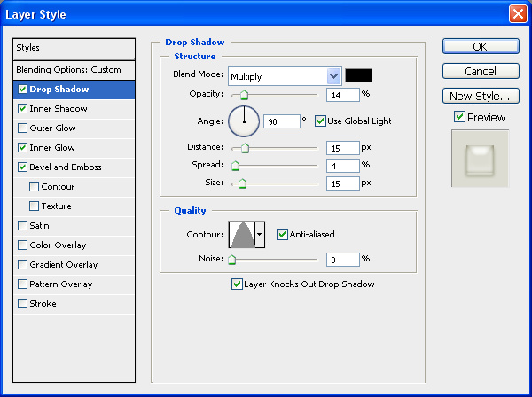Image resolution: width=532 pixels, height=397 pixels.
Task: Click the Cancel button
Action: (481, 71)
